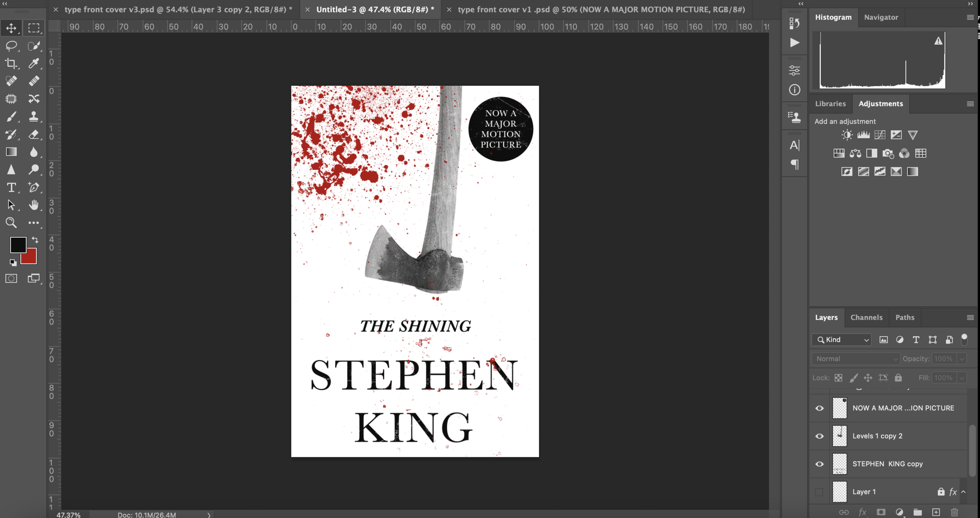Select the NOW A MAJOR MOTION PICTURE layer thumbnail
Image resolution: width=980 pixels, height=518 pixels.
pyautogui.click(x=840, y=408)
